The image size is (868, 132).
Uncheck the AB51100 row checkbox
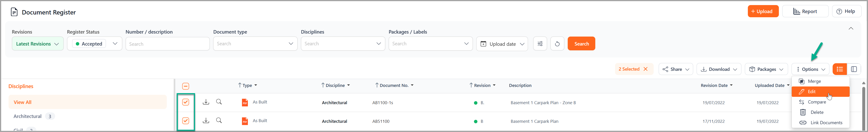186,121
